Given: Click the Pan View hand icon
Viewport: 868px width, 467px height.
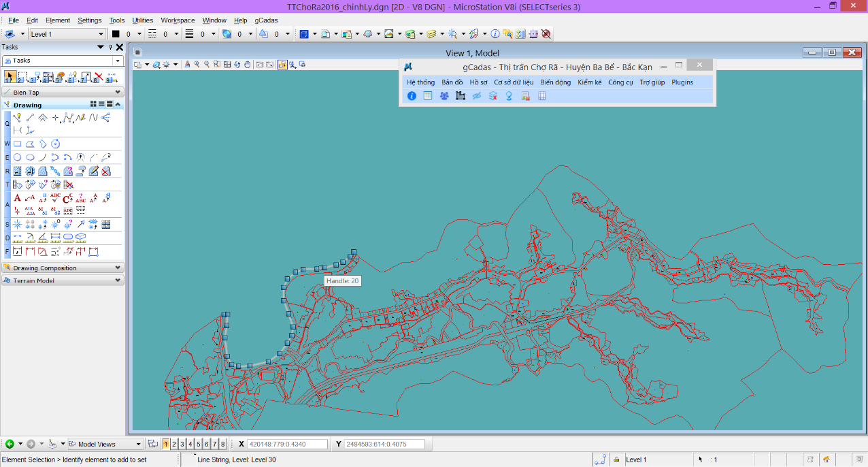Looking at the screenshot, I should (248, 65).
